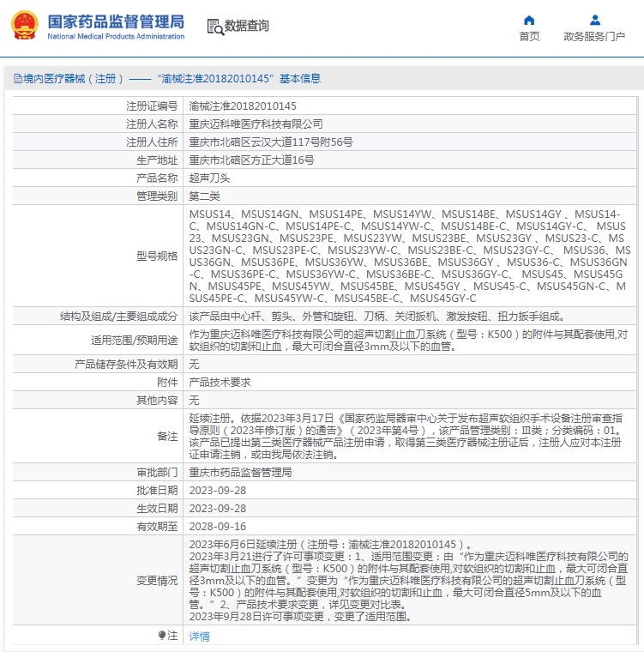Click the 产品名称 row label
Screen dimensions: 644x652
click(157, 178)
